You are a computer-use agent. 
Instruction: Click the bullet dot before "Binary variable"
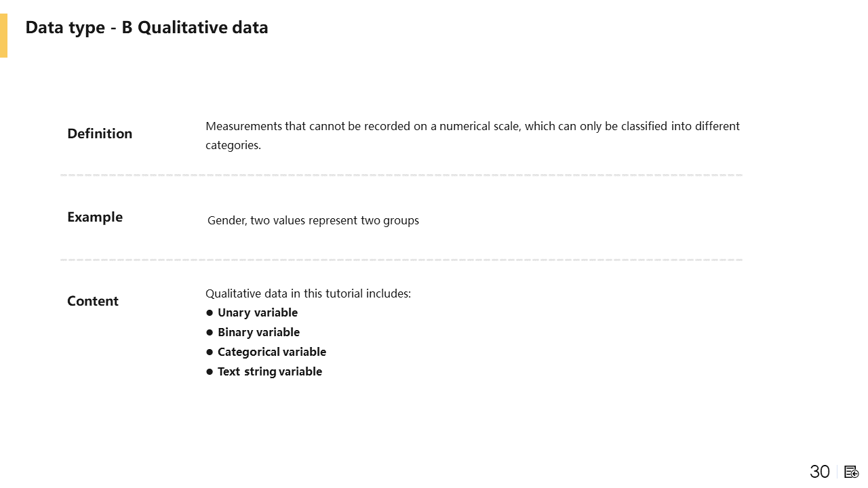(210, 332)
